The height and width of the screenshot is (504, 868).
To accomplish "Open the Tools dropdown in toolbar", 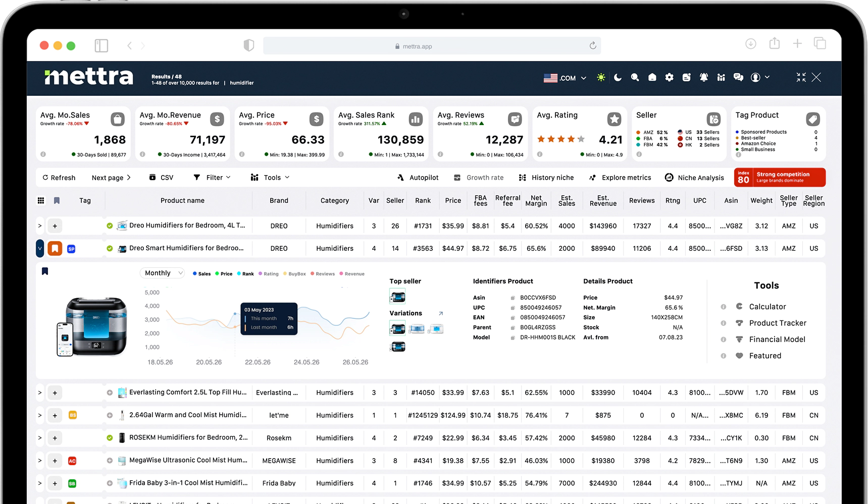I will tap(270, 178).
